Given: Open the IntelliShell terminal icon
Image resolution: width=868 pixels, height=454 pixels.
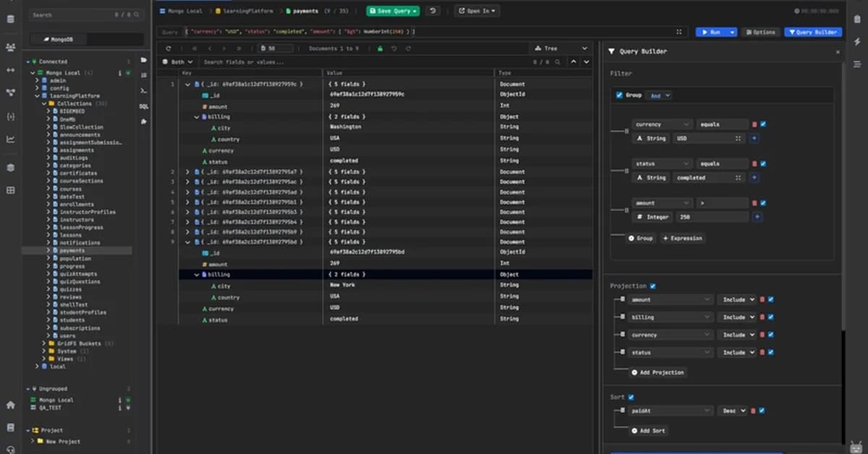Looking at the screenshot, I should coord(144,90).
